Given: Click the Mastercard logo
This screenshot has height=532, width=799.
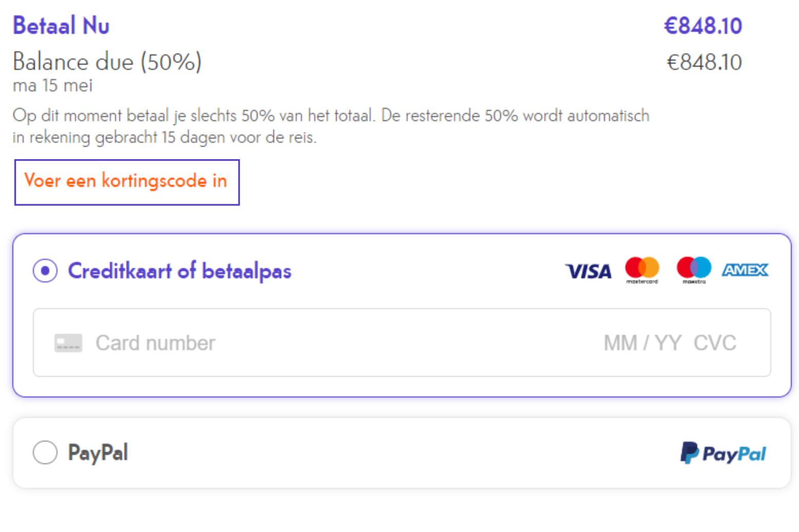Looking at the screenshot, I should tap(642, 270).
